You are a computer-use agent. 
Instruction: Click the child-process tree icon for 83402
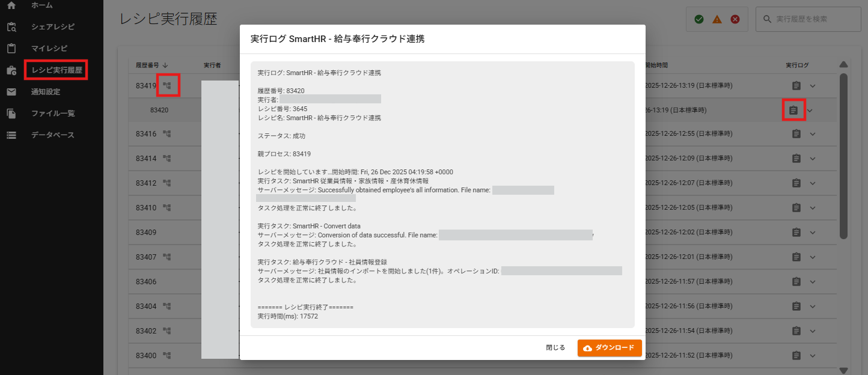[167, 331]
